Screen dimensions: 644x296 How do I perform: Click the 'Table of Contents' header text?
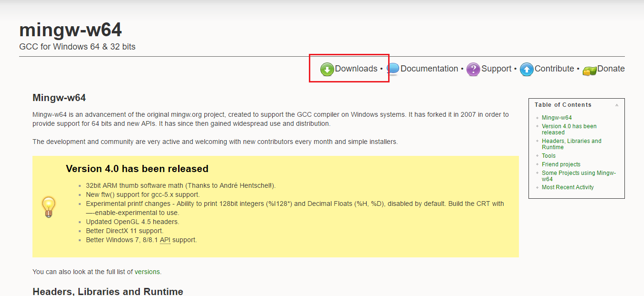click(x=563, y=105)
